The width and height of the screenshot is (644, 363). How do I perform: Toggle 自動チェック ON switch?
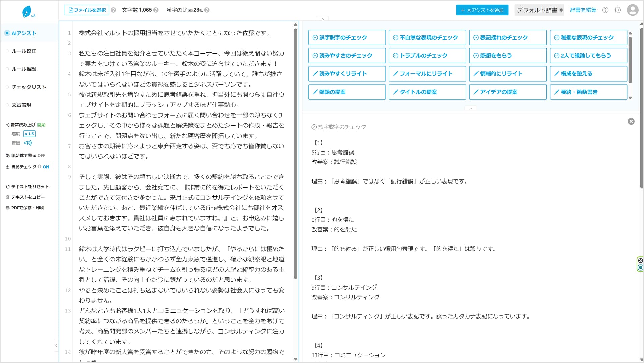(46, 167)
